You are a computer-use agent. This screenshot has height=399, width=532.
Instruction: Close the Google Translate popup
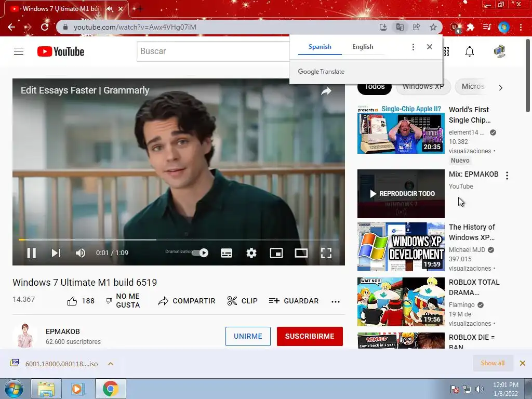tap(430, 47)
